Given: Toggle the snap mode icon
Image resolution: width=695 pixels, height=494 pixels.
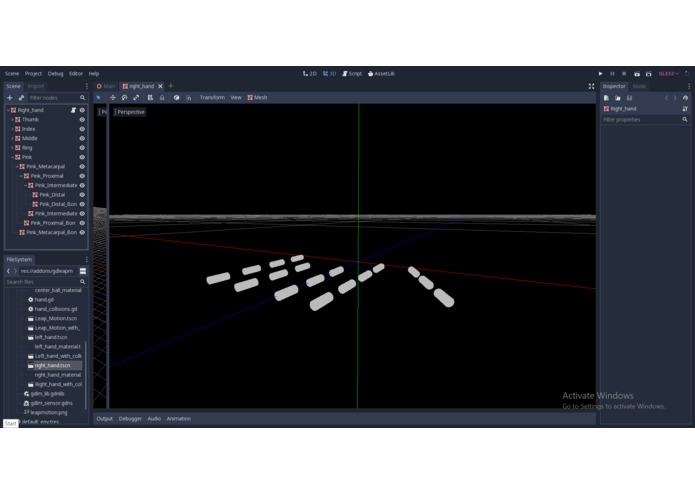Looking at the screenshot, I should pos(188,97).
